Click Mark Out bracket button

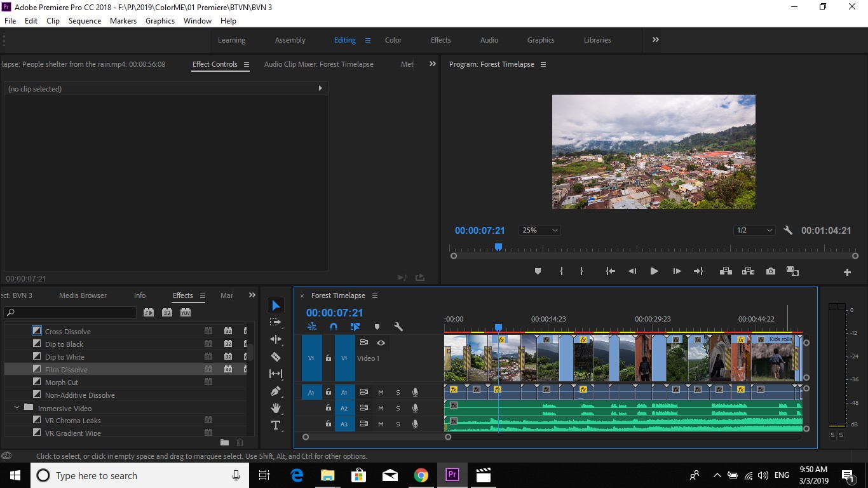click(x=581, y=271)
